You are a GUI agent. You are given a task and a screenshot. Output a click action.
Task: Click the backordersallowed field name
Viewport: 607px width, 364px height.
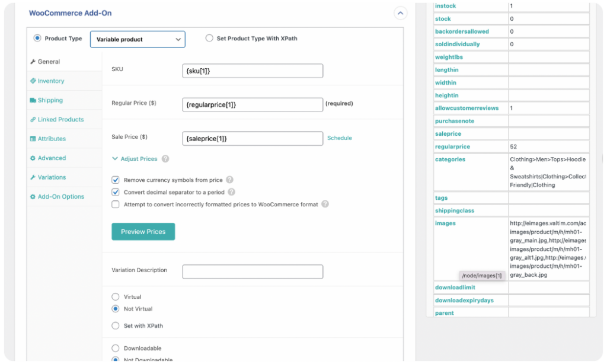(x=462, y=31)
